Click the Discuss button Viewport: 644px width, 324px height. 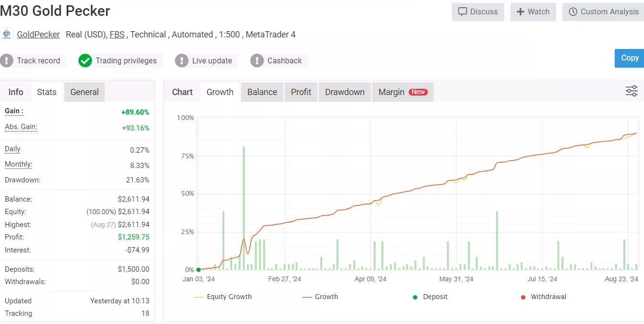click(x=477, y=12)
